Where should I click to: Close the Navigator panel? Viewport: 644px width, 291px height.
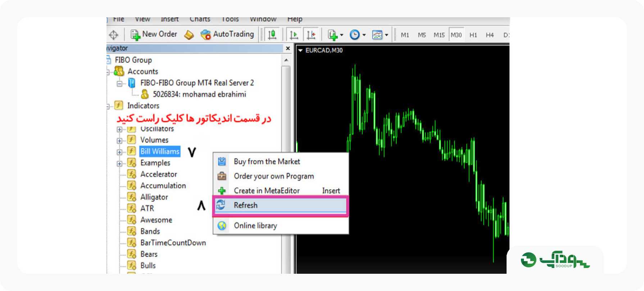[288, 48]
